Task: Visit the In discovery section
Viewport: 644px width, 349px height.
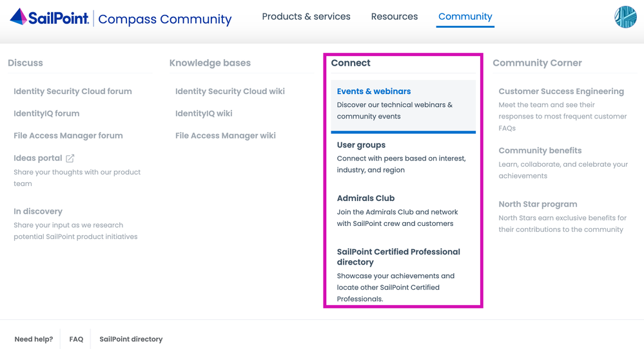Action: [x=38, y=211]
